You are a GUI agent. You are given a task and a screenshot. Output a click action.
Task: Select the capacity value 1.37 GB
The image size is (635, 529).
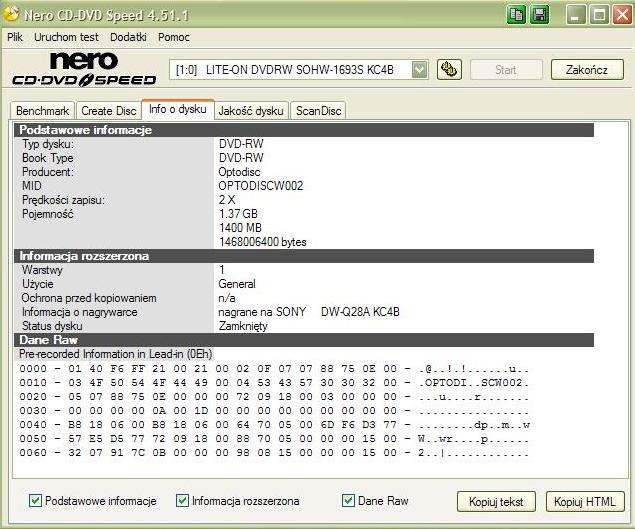[x=239, y=214]
